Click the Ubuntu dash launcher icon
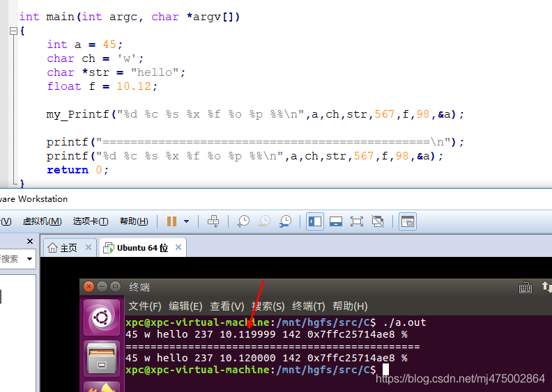The width and height of the screenshot is (552, 392). click(102, 317)
